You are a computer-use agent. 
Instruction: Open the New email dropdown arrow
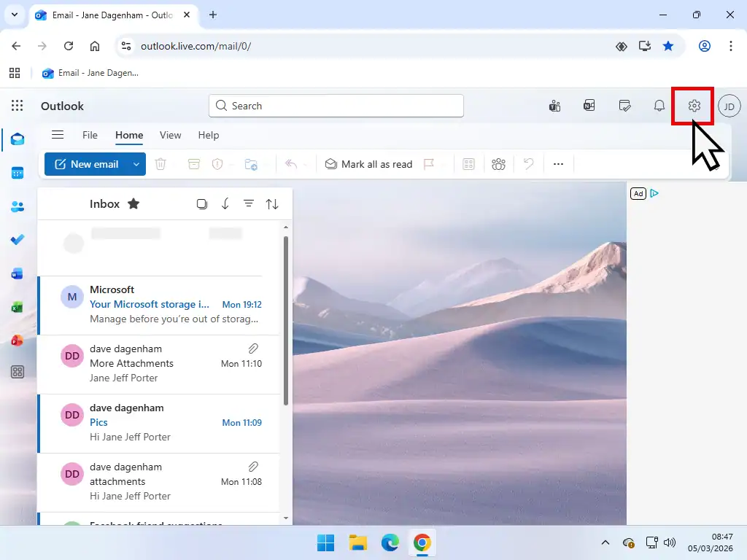[x=136, y=164]
